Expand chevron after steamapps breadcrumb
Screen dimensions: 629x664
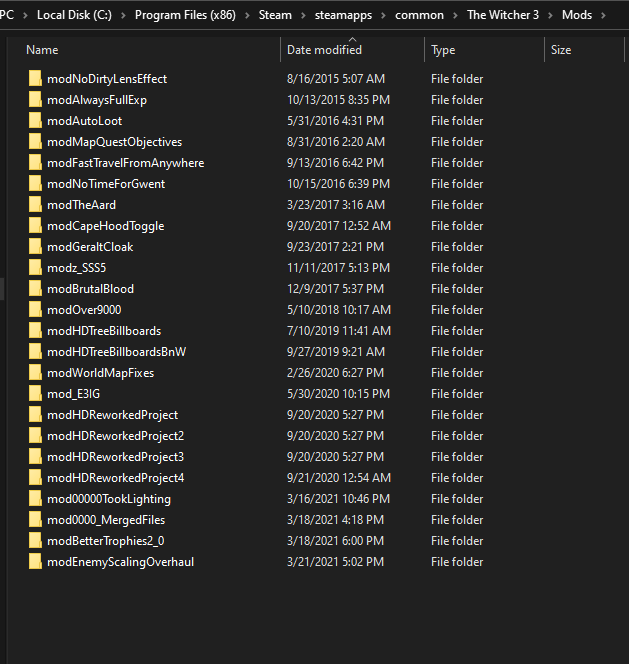coord(383,15)
